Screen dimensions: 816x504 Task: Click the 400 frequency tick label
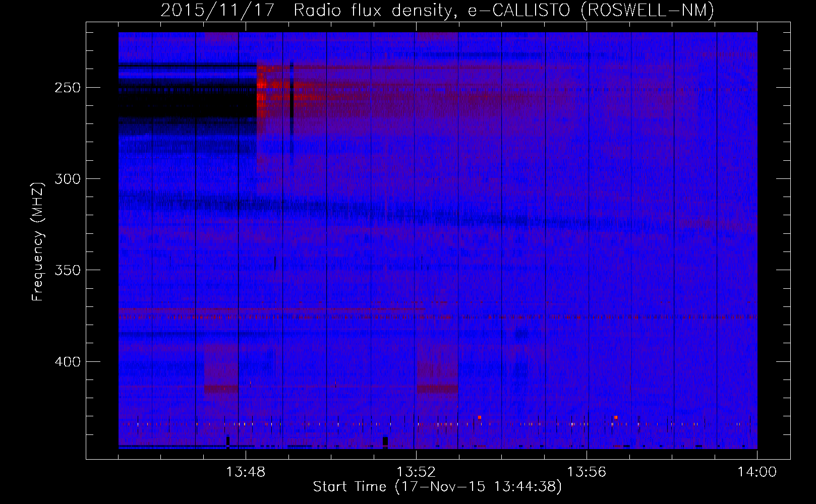click(68, 362)
